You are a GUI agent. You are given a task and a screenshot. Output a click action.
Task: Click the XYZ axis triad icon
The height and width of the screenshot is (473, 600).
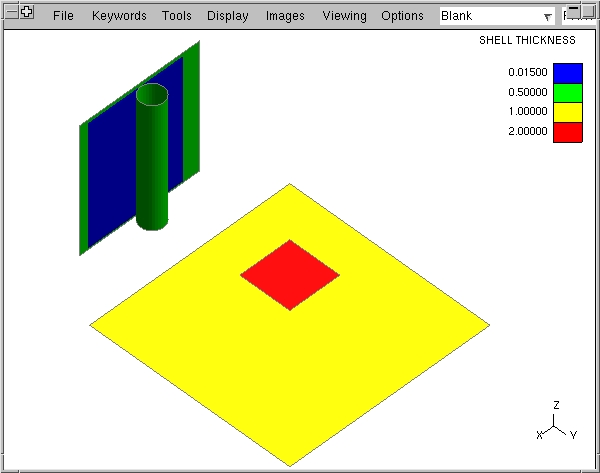555,425
